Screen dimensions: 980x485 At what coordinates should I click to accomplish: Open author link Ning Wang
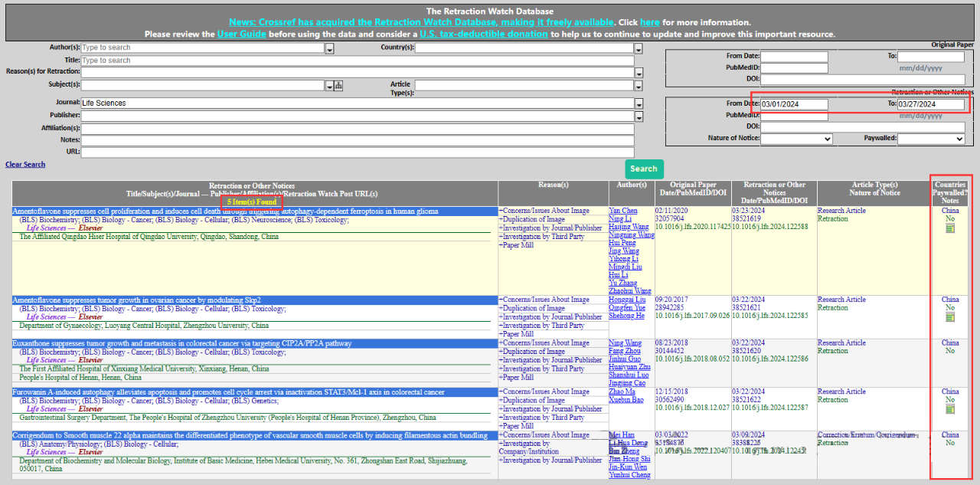point(625,343)
